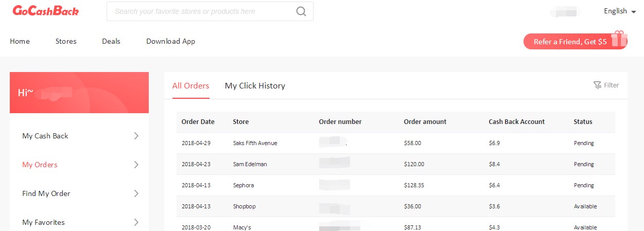
Task: Go to Home page
Action: point(20,41)
